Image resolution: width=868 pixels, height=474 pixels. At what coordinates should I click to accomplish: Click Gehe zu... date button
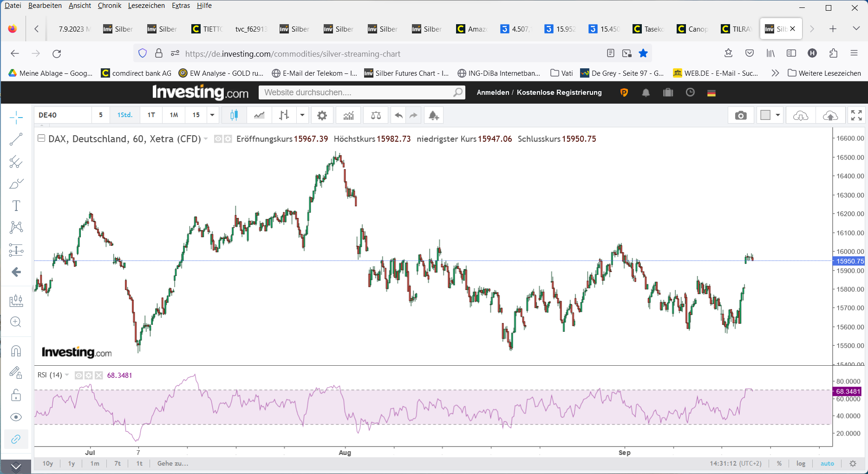(173, 463)
